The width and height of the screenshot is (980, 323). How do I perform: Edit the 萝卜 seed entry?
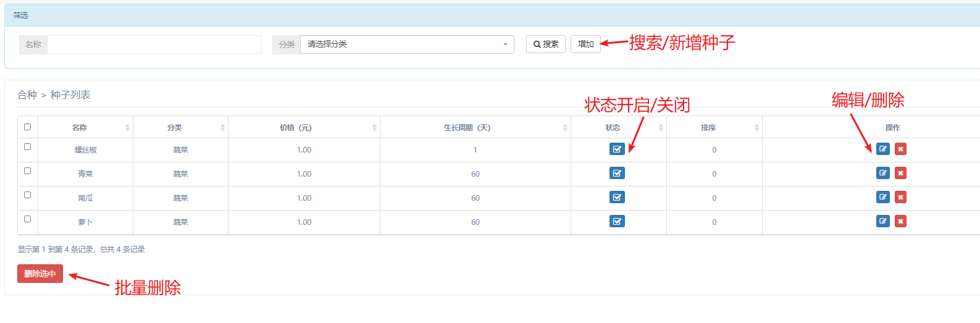tap(883, 221)
